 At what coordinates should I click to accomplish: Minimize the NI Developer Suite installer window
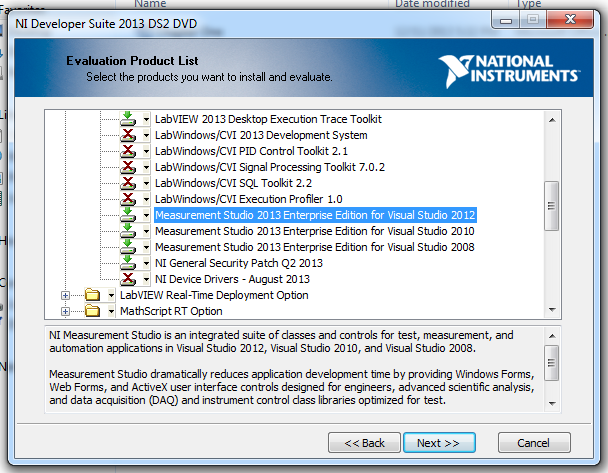coord(506,20)
